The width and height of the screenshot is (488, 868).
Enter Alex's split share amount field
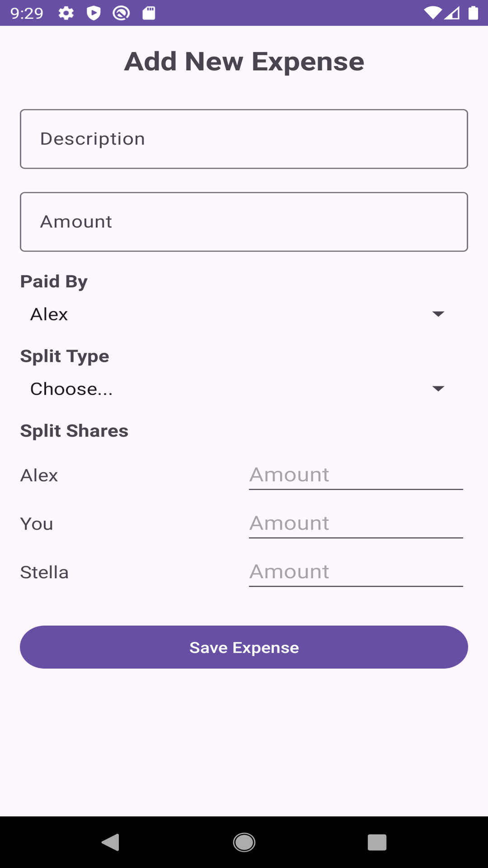[356, 475]
